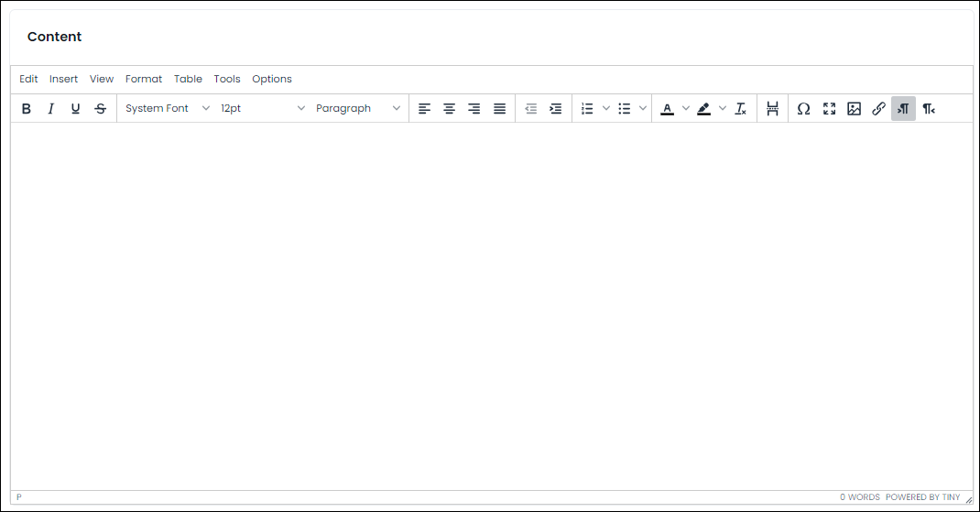Insert an image with the image icon
Viewport: 980px width, 512px height.
pos(854,108)
